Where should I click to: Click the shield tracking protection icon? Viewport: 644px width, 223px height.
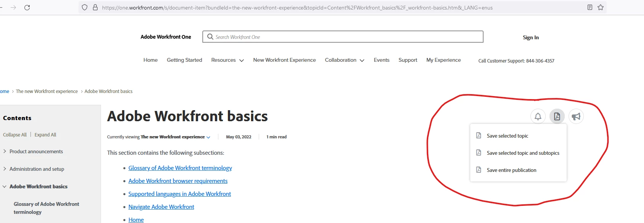point(85,7)
